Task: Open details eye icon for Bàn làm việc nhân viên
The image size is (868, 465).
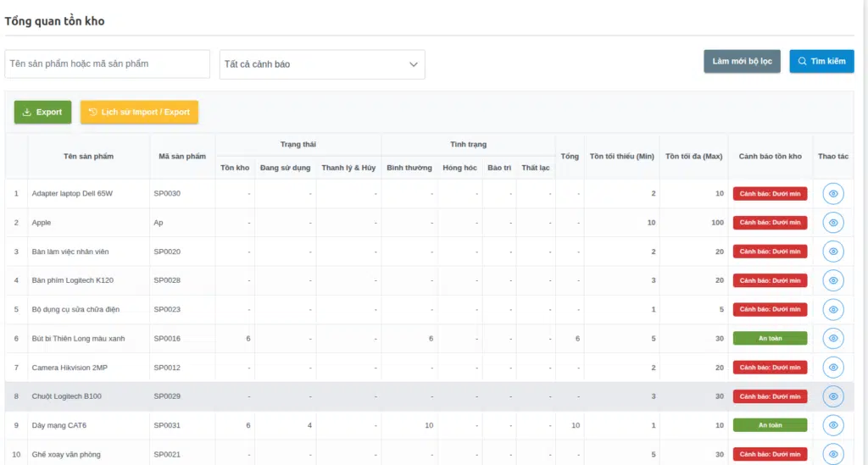Action: [x=832, y=252]
